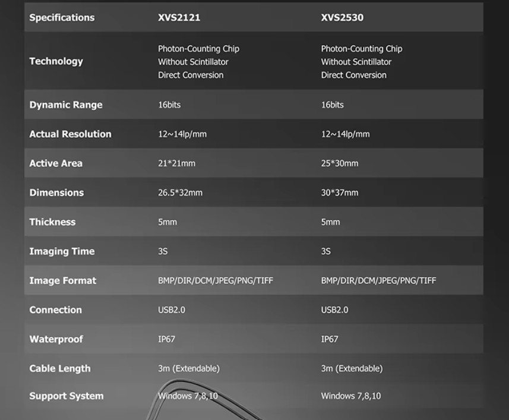509x420 pixels.
Task: Click the Image Format row label
Action: 62,280
